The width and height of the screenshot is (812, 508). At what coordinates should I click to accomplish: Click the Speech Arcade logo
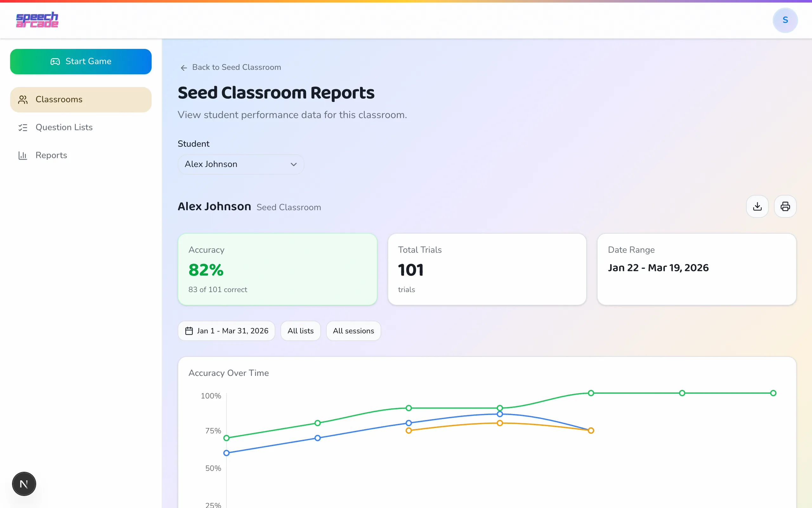[x=37, y=20]
